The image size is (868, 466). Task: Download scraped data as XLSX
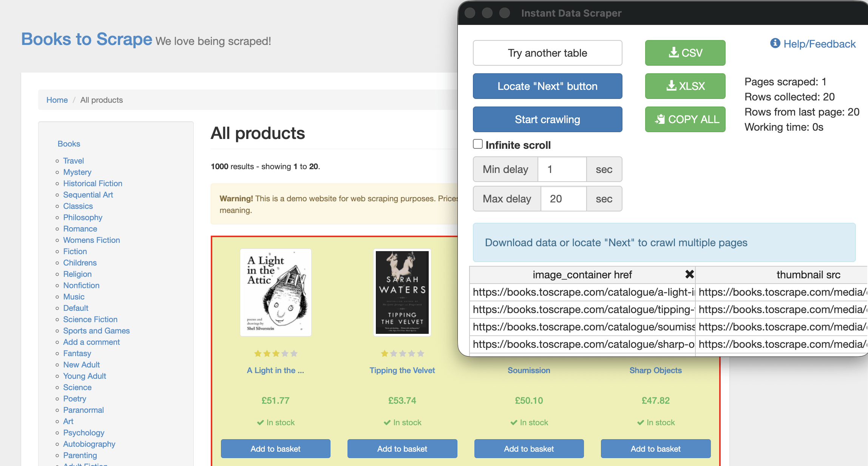tap(685, 86)
